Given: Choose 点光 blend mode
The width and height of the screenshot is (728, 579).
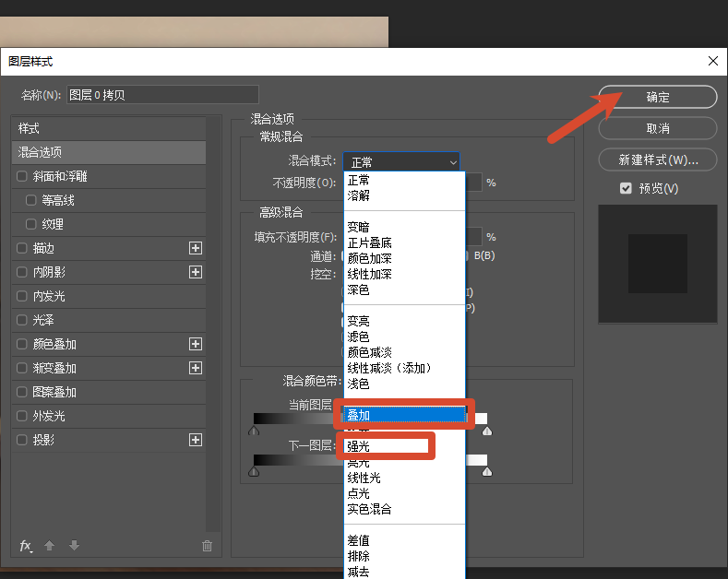Looking at the screenshot, I should click(x=404, y=493).
